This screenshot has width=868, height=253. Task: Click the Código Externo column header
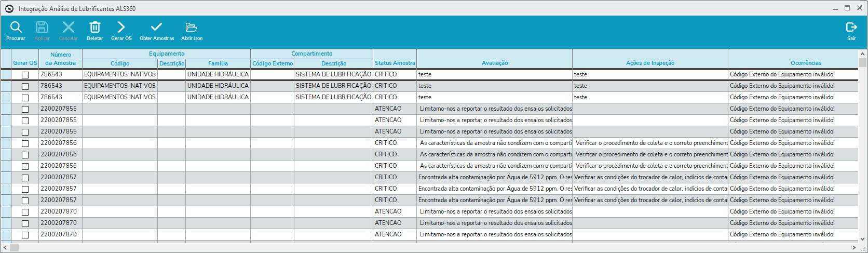tap(273, 63)
